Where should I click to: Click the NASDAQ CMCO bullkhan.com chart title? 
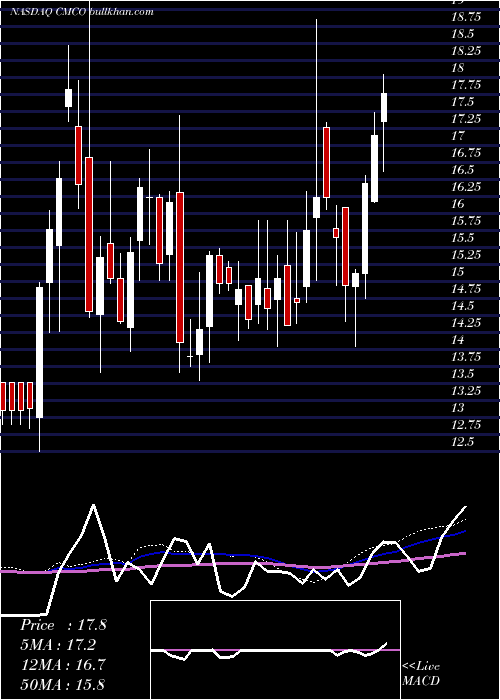[82, 12]
